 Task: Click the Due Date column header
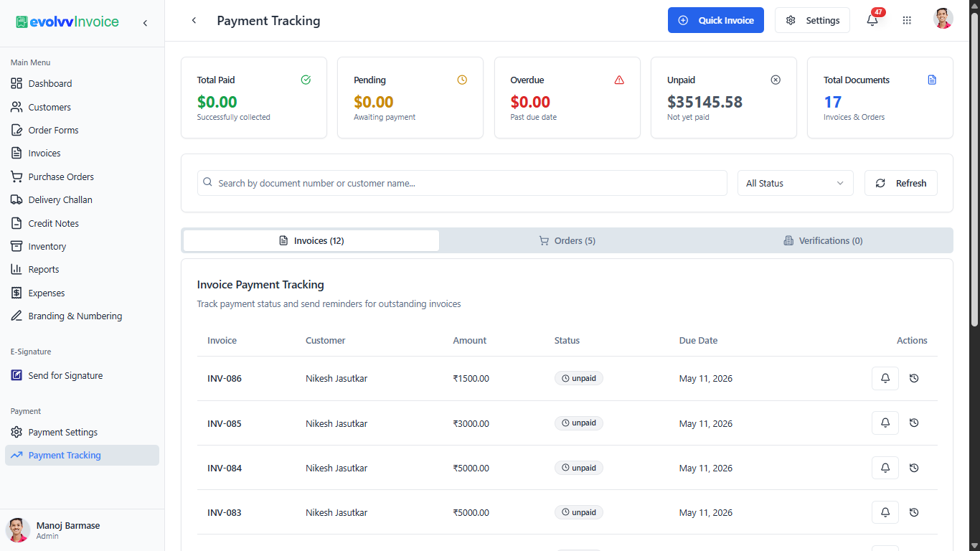[698, 340]
